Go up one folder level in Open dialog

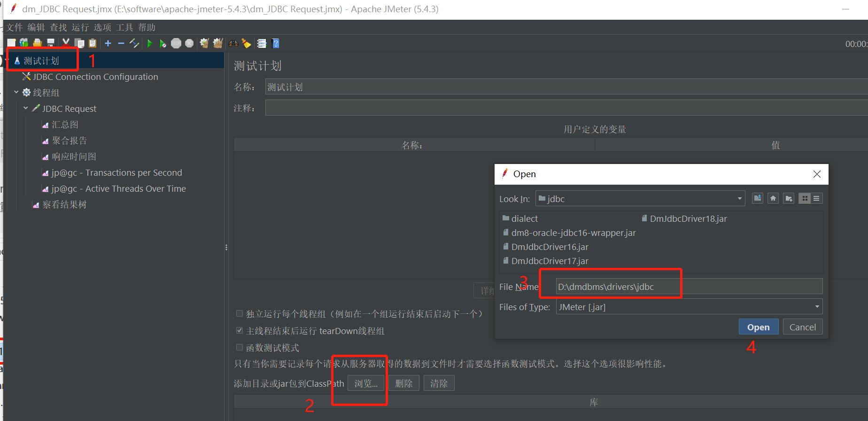(x=758, y=198)
